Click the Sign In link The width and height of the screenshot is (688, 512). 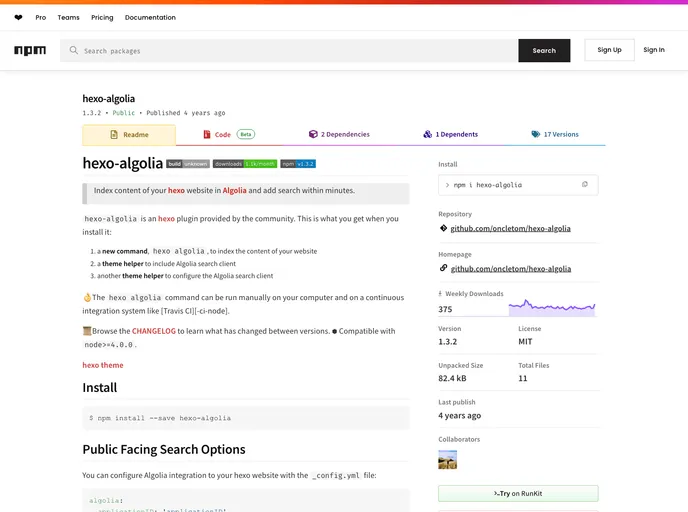pyautogui.click(x=654, y=50)
